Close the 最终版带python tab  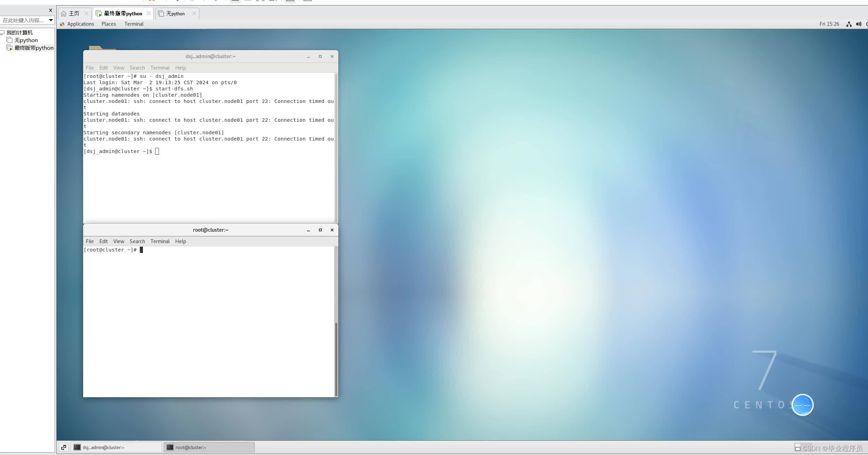coord(148,14)
